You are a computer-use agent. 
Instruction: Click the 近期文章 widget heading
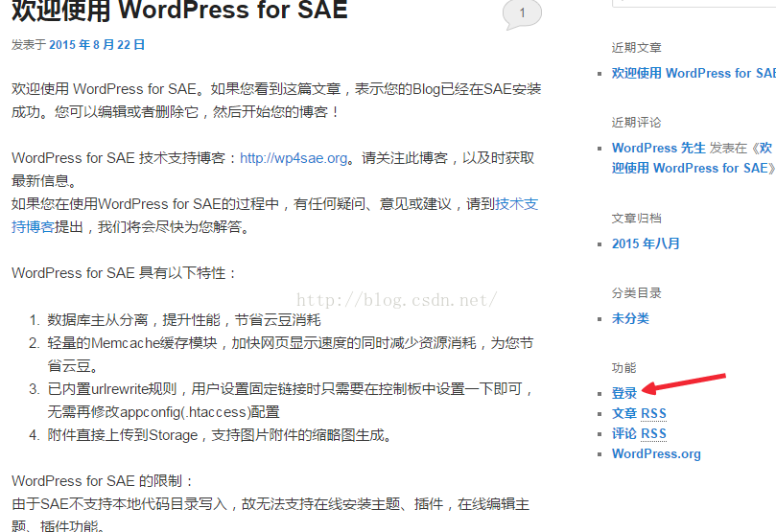[x=637, y=48]
